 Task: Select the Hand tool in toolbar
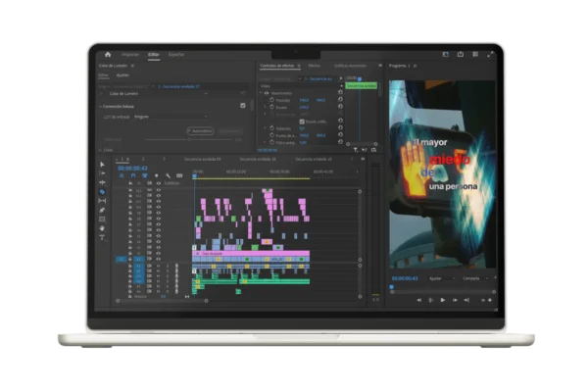[103, 228]
